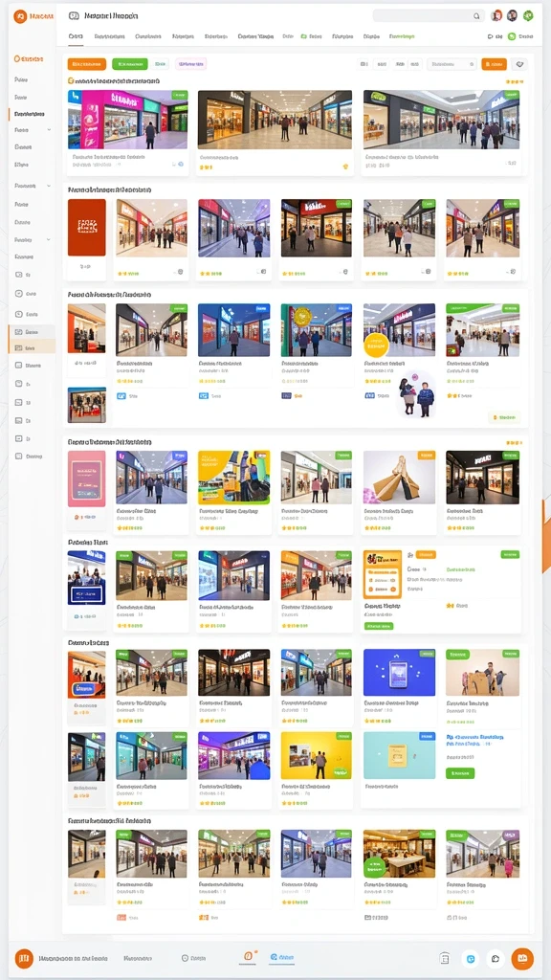Open the green circular avatar icon at top right

coord(528,15)
